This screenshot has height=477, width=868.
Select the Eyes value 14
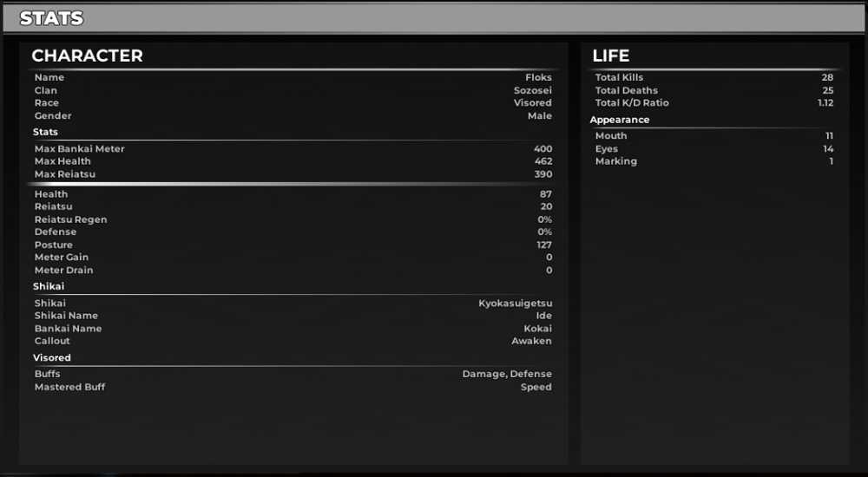click(828, 149)
